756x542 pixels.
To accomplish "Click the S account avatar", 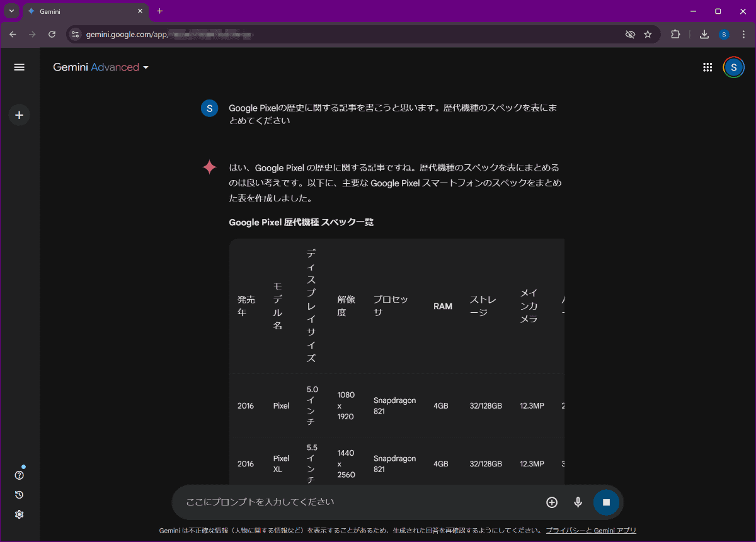I will 733,67.
